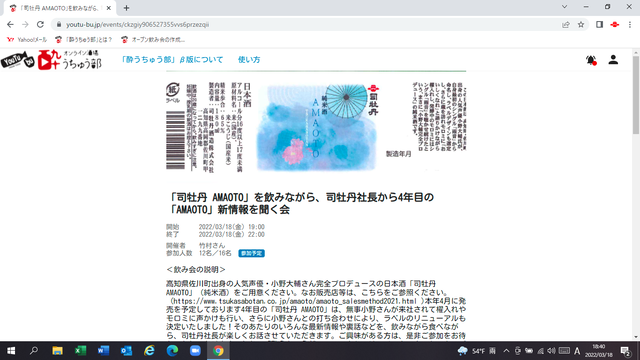
Task: Show hidden system tray icons
Action: pos(507,351)
